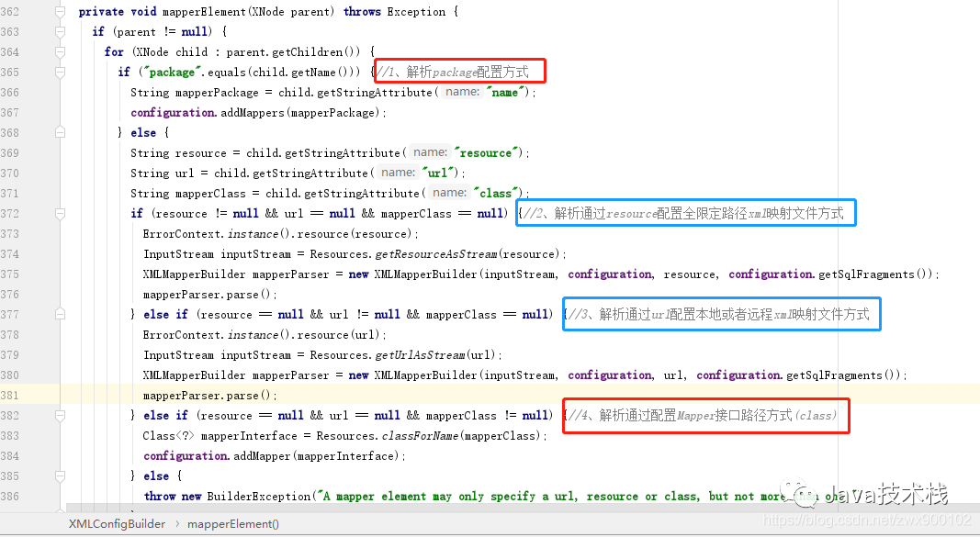The image size is (980, 537).
Task: Click the 'name:' hint before "name" literal
Action: click(463, 93)
